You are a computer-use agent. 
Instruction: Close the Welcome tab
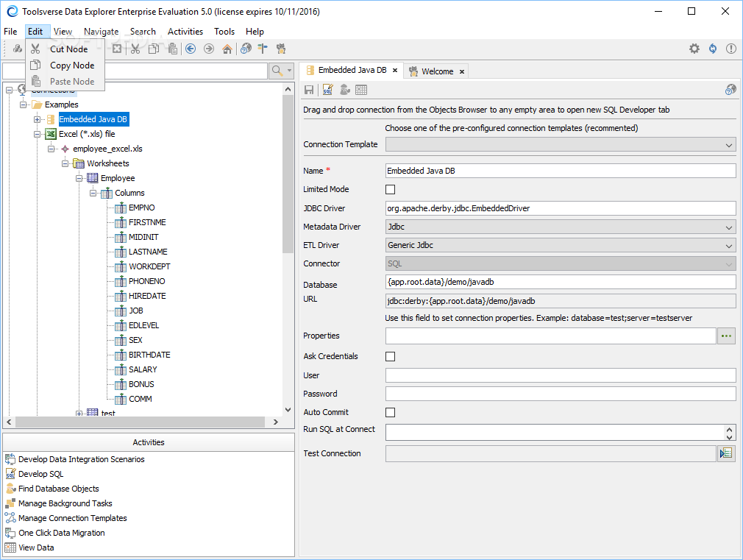point(461,71)
